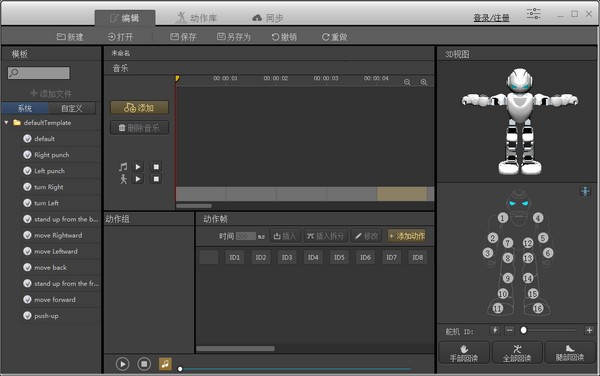Viewport: 600px width, 376px height.
Task: Open the 动作库 tab
Action: pyautogui.click(x=197, y=18)
